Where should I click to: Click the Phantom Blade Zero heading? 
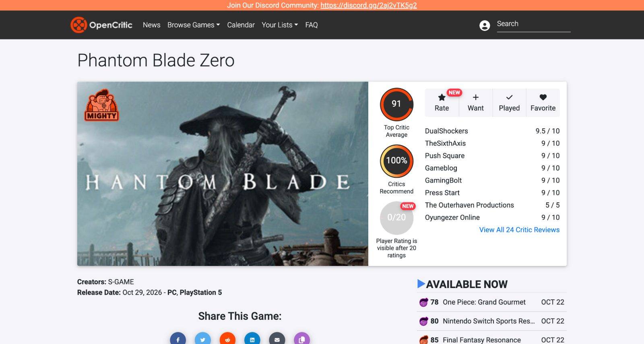tap(156, 60)
